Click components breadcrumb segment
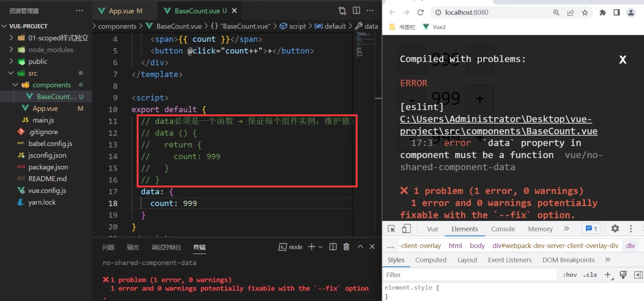 click(x=117, y=26)
